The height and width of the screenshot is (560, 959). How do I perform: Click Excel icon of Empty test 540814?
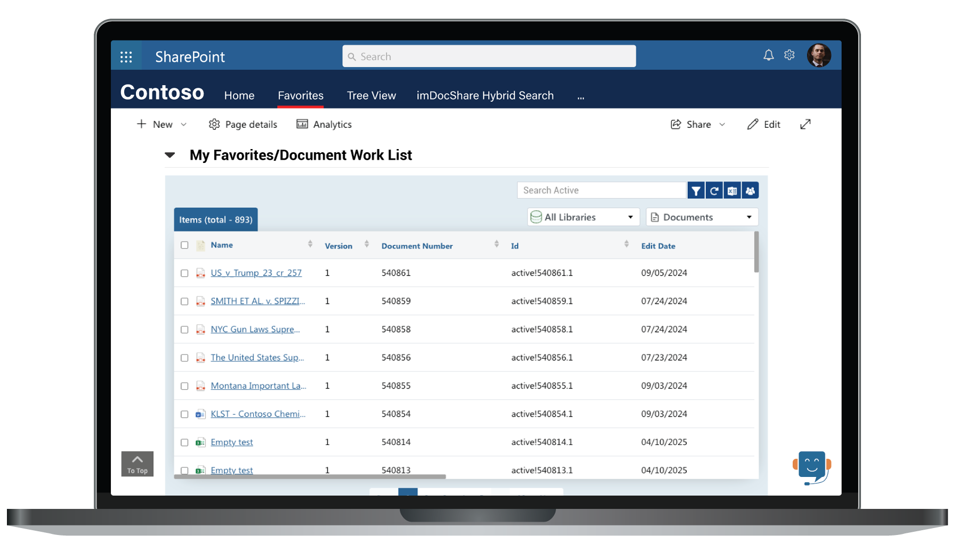tap(200, 442)
